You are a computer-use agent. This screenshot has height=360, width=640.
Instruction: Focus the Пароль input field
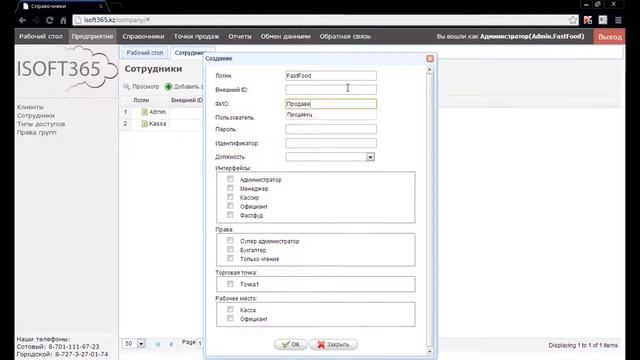tap(331, 129)
